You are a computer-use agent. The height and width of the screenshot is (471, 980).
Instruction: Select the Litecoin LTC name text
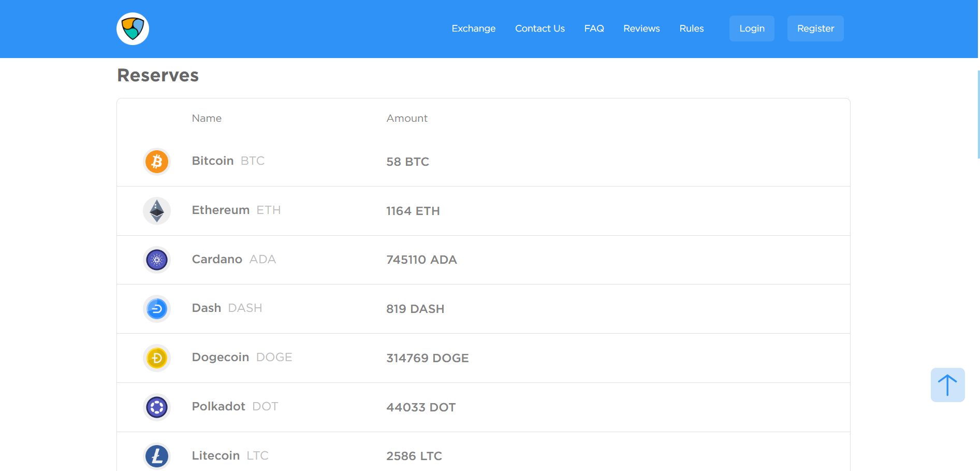[x=230, y=455]
